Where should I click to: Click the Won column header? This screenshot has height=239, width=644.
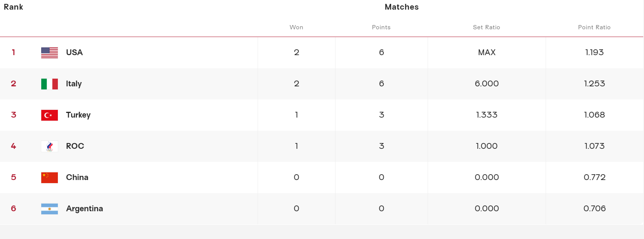coord(296,27)
